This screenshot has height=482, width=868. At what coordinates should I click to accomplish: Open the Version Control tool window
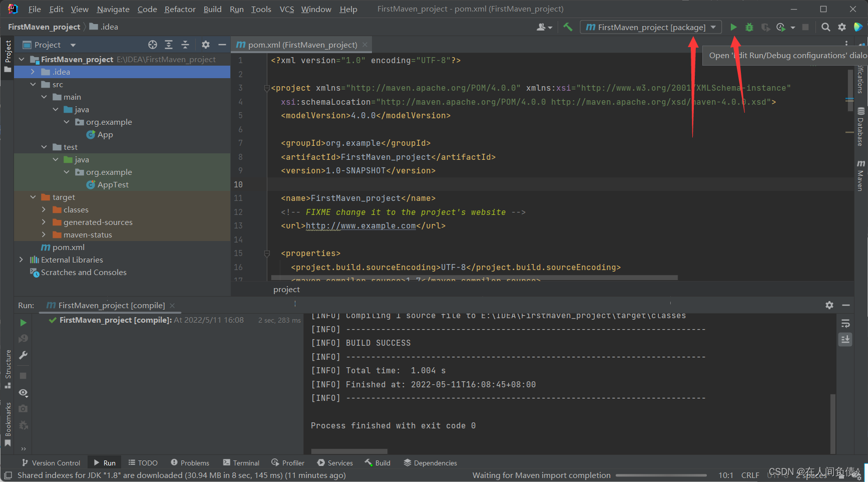click(51, 463)
